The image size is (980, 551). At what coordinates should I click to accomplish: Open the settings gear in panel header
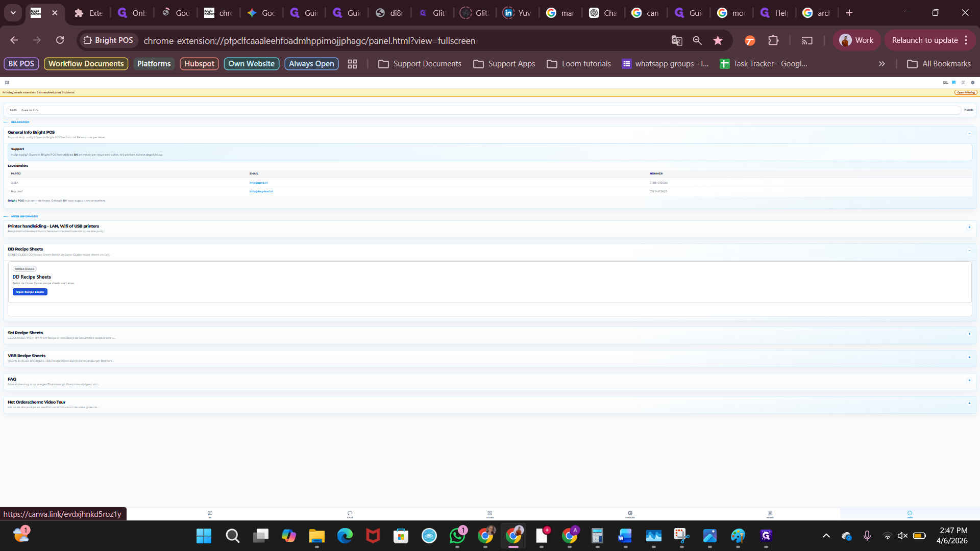972,82
